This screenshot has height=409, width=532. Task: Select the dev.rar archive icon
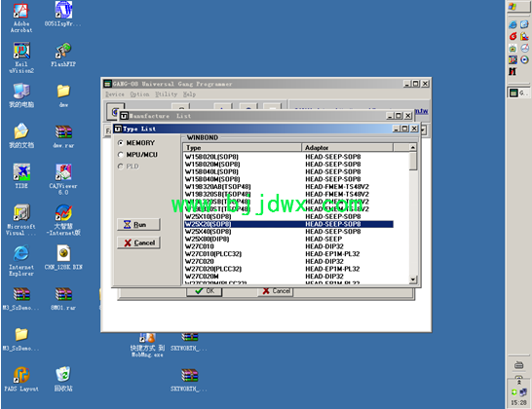pyautogui.click(x=63, y=136)
